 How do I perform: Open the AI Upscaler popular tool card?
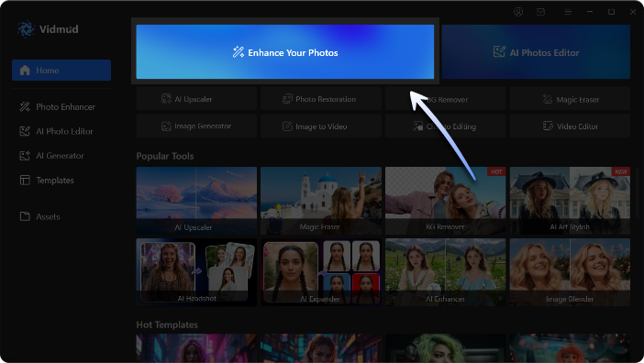[x=196, y=201]
